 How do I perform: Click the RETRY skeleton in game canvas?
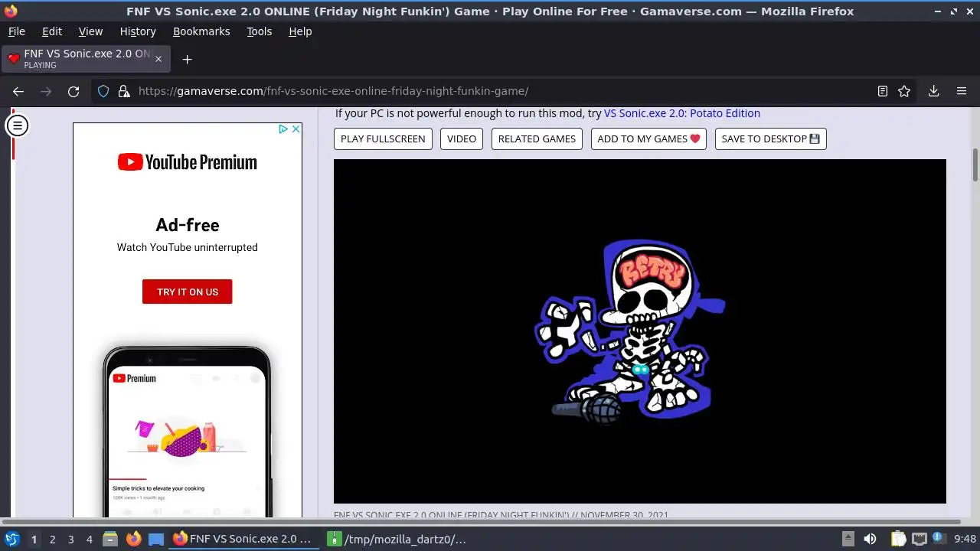(630, 331)
